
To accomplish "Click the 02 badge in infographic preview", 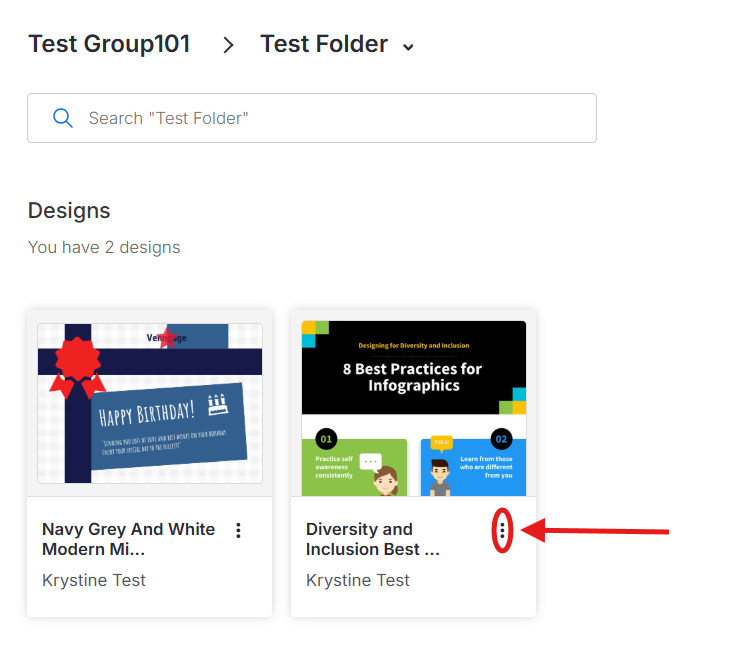I will pos(501,439).
